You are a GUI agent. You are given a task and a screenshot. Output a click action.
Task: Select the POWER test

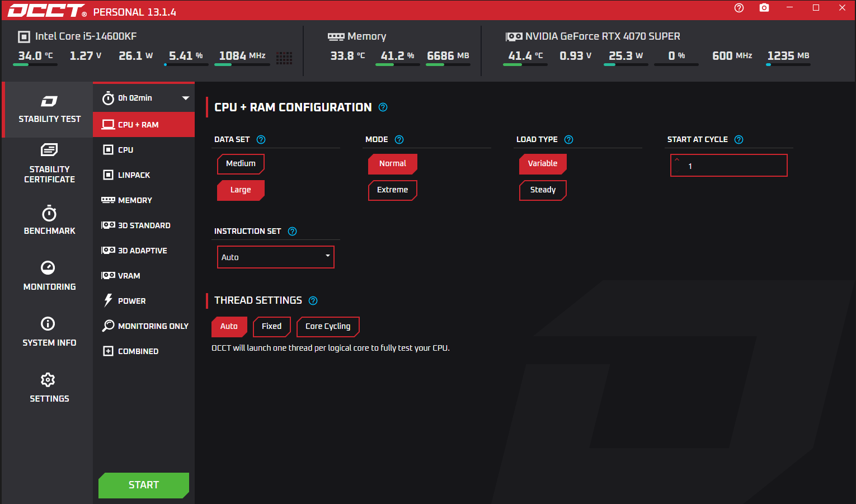pos(144,301)
